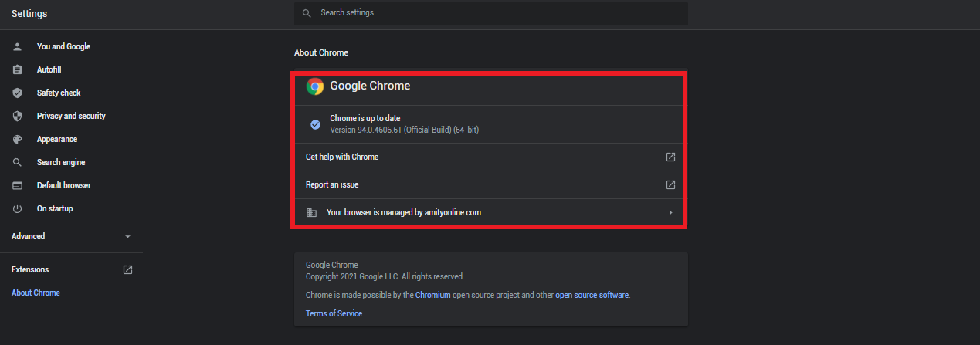Image resolution: width=980 pixels, height=345 pixels.
Task: Click the Google Chrome logo icon
Action: (314, 86)
